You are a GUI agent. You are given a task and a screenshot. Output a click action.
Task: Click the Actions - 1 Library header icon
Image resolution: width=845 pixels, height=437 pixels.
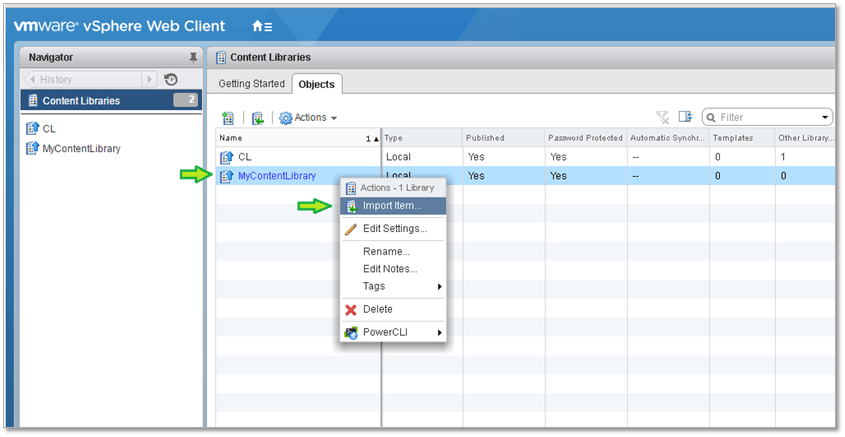coord(351,188)
